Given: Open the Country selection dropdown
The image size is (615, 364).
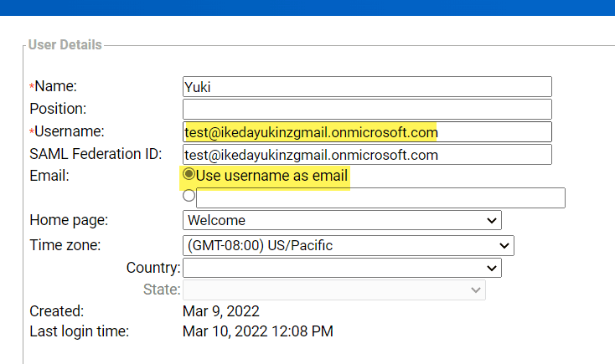Looking at the screenshot, I should pos(342,268).
